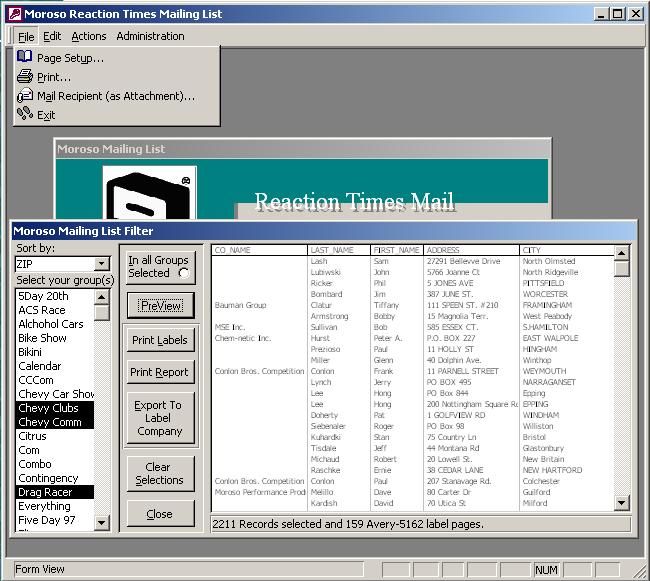Click the Moroso Mailing List window title
This screenshot has height=581, width=650.
click(x=111, y=149)
